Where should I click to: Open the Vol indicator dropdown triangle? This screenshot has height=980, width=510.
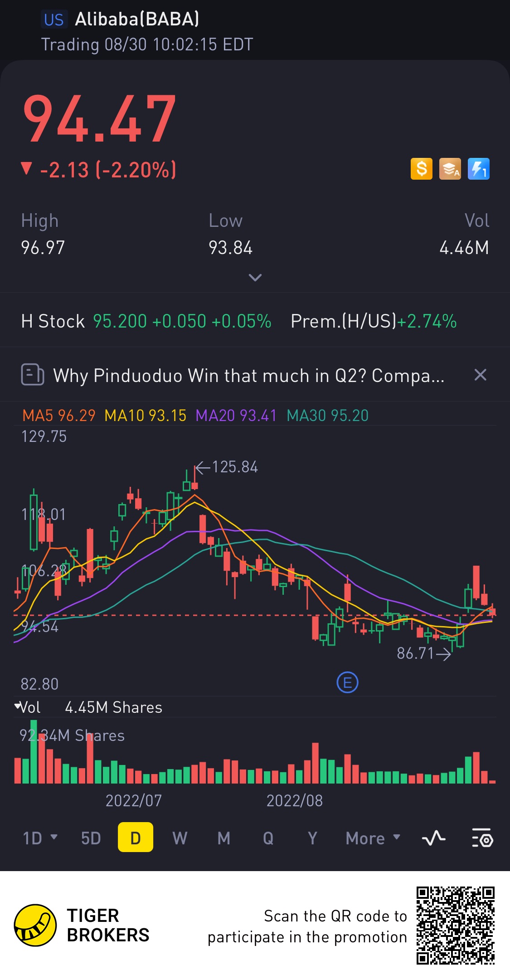pos(18,706)
